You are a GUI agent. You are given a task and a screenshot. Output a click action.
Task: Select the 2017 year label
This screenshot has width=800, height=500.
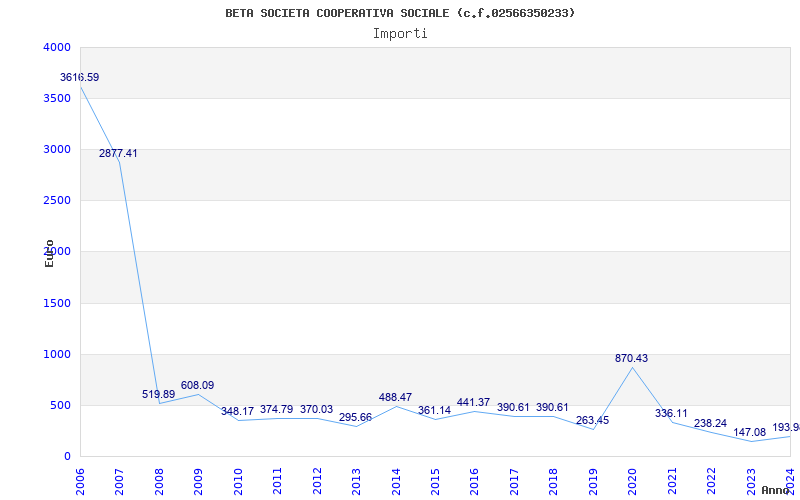pyautogui.click(x=514, y=481)
